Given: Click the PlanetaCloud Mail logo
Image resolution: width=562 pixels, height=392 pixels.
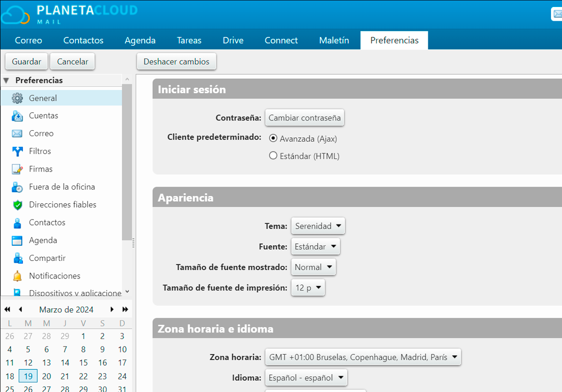Looking at the screenshot, I should 69,14.
